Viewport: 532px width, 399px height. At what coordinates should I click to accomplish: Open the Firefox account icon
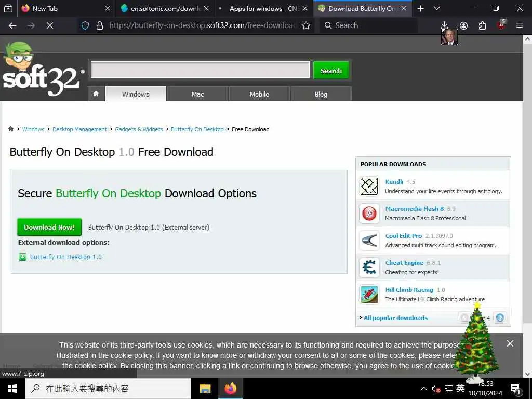tap(463, 25)
